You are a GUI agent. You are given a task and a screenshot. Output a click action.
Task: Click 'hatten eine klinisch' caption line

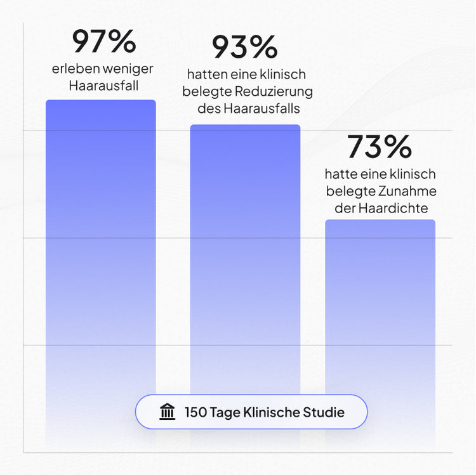point(246,74)
